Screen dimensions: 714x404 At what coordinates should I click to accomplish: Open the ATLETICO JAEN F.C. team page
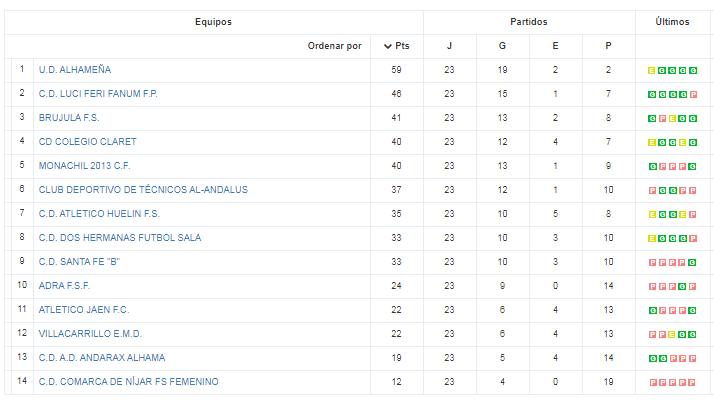[84, 310]
